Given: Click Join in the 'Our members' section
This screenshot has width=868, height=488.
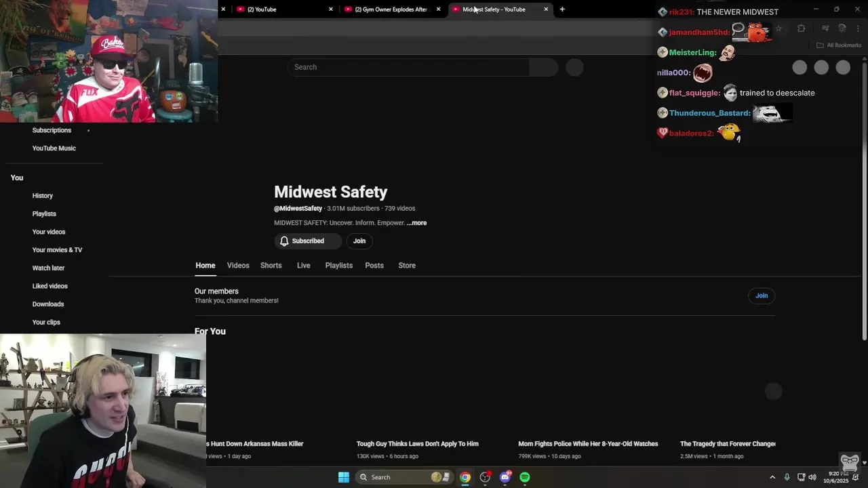Looking at the screenshot, I should point(762,296).
